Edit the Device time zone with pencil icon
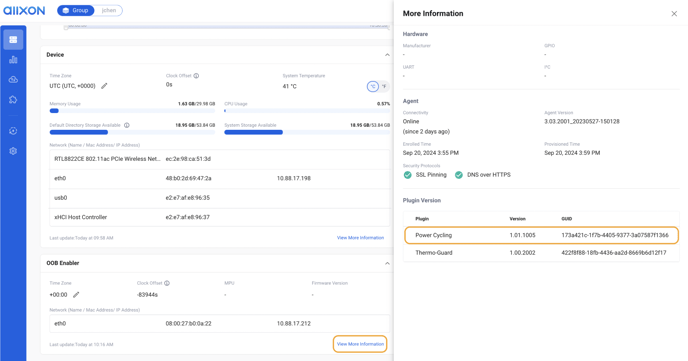The image size is (688, 361). [104, 86]
